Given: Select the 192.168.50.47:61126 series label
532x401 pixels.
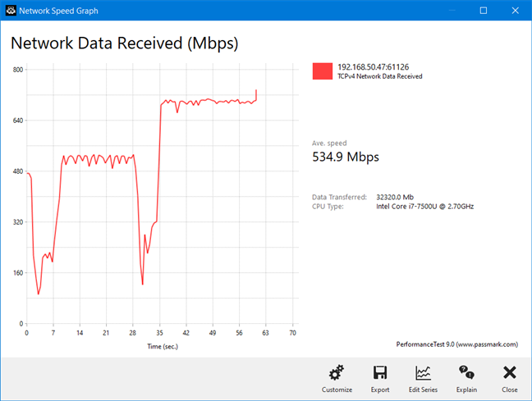Looking at the screenshot, I should point(373,66).
